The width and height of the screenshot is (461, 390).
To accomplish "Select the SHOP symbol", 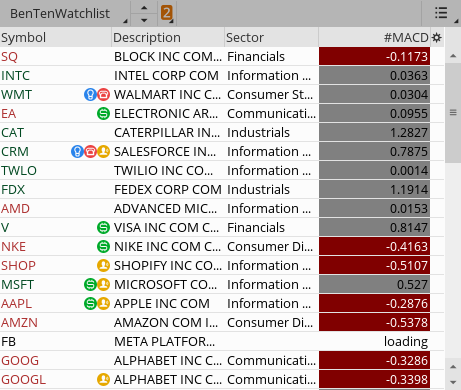I will pos(18,266).
